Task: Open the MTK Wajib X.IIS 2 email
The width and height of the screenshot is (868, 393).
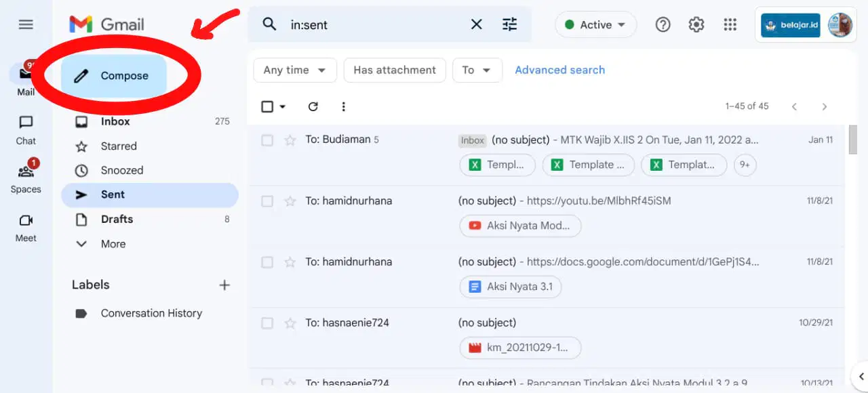Action: [x=546, y=155]
